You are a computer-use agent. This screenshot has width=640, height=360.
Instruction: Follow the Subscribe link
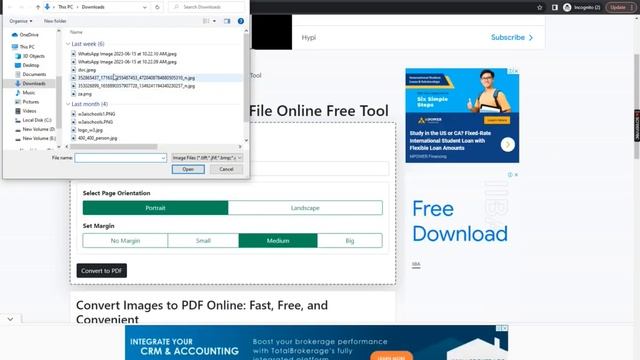coord(512,37)
